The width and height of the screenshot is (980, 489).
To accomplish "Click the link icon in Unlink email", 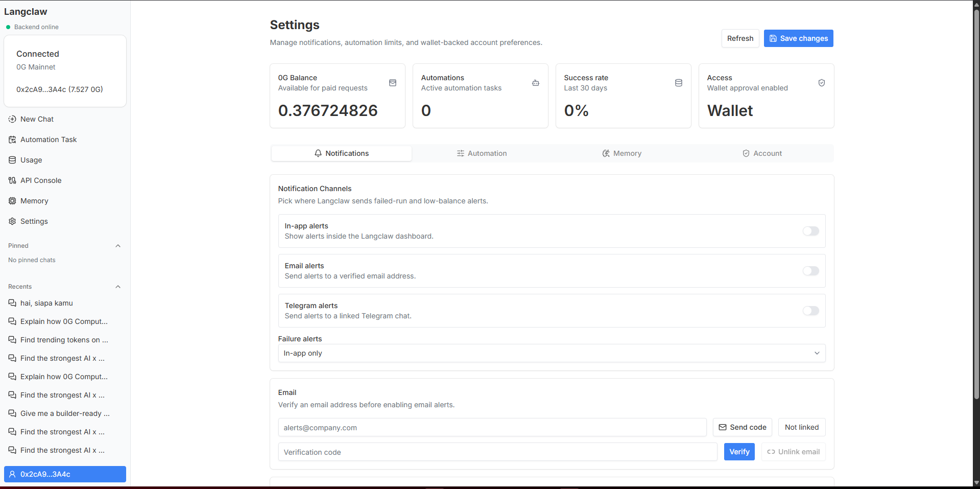I will 771,452.
